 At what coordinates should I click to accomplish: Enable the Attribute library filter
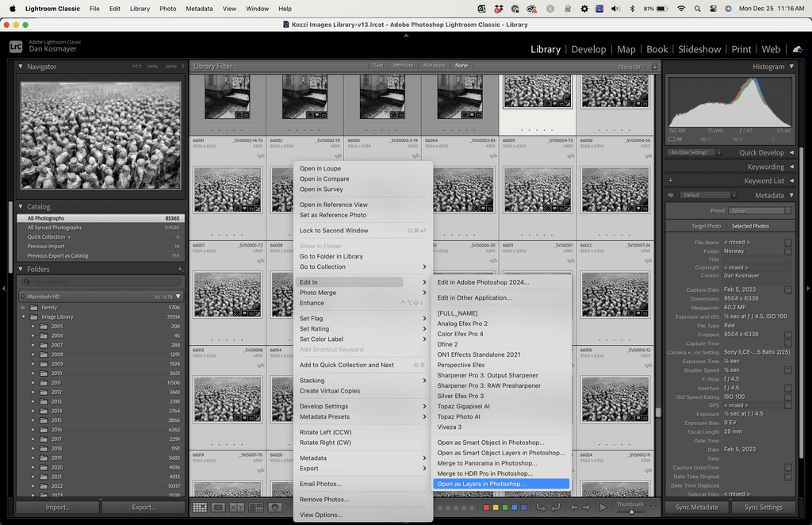point(403,66)
